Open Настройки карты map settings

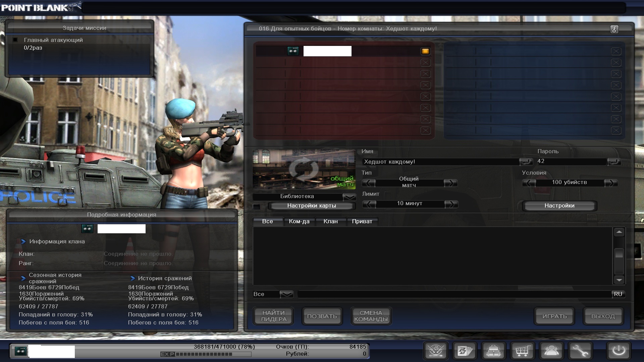pos(312,206)
